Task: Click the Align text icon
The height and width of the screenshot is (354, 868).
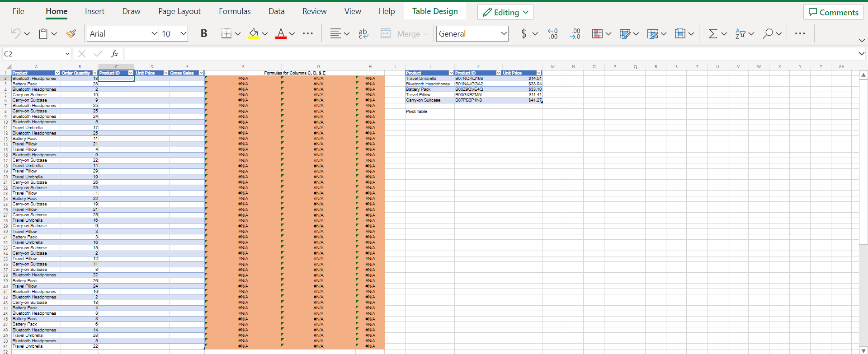Action: click(x=335, y=33)
